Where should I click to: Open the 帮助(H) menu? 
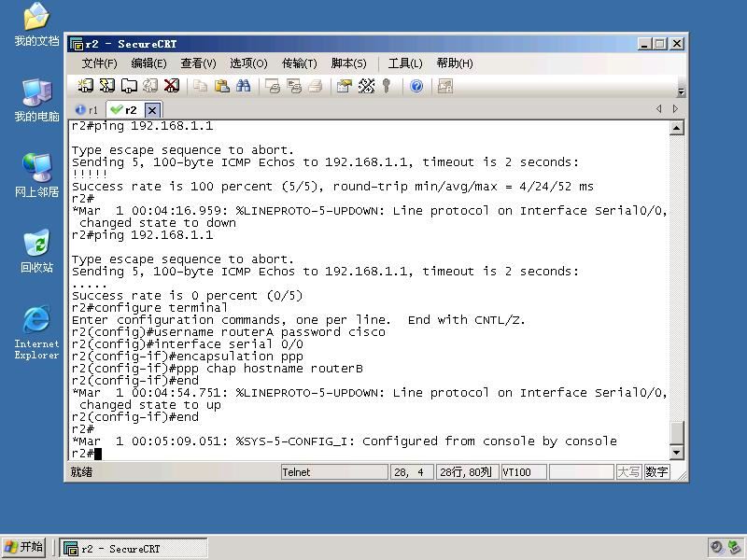[455, 63]
